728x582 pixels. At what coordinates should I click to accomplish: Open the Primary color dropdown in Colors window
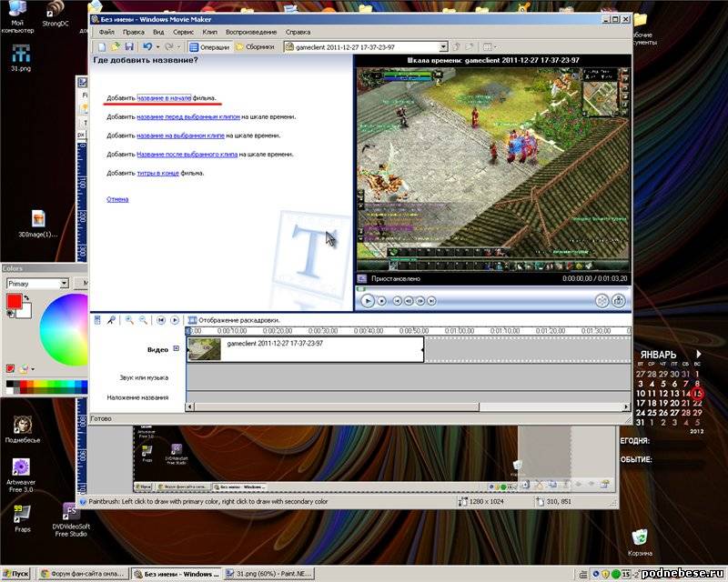(64, 283)
